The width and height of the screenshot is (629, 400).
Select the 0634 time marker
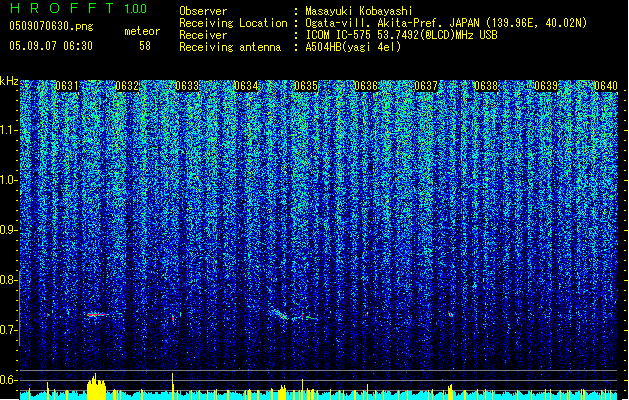coord(246,86)
